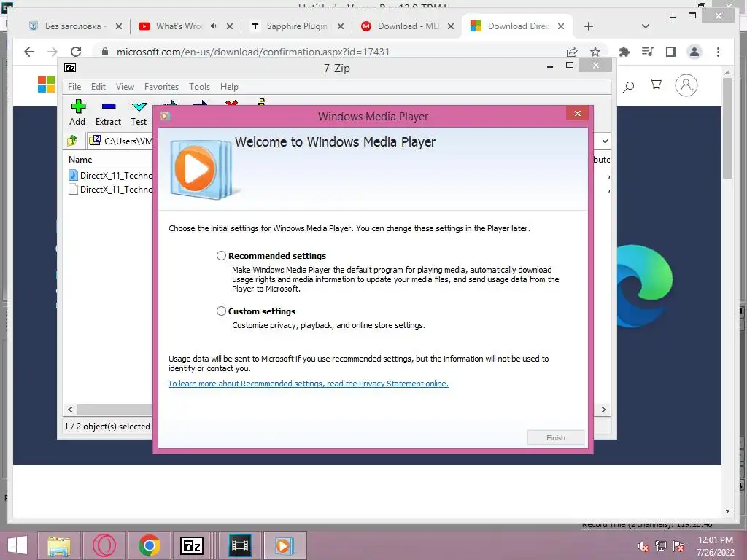
Task: Click the Chrome address bar URL
Action: 253,52
